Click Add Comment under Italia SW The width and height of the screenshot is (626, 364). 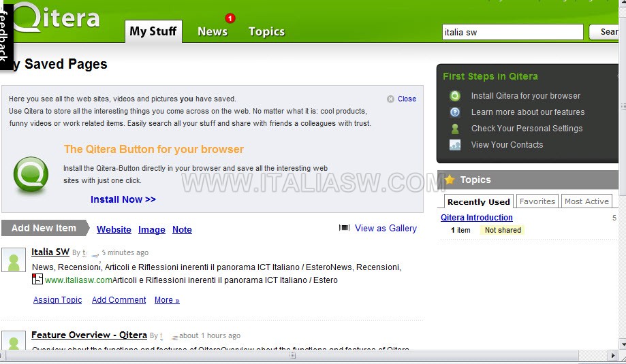pos(119,300)
